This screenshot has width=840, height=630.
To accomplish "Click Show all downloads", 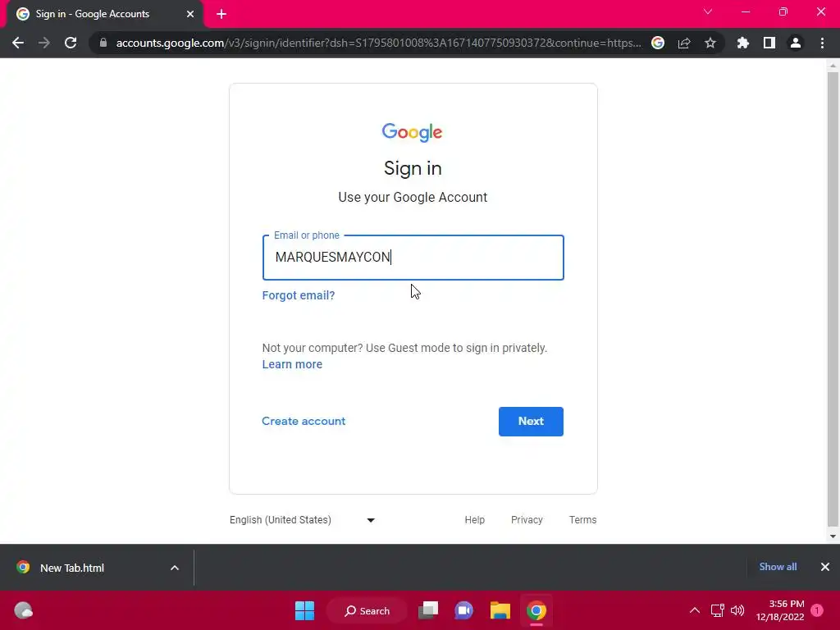I will [778, 567].
